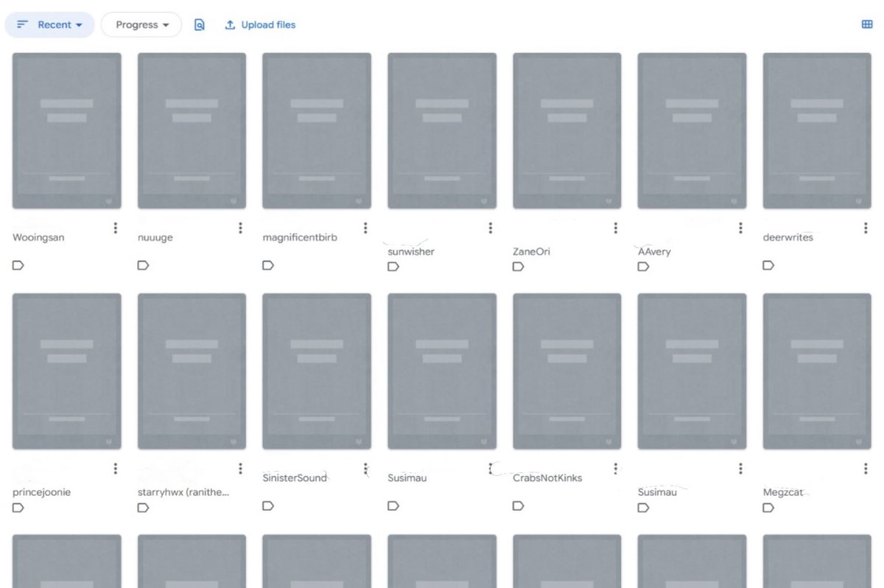This screenshot has width=884, height=588.
Task: Open three-dot menu for magnificentbirb
Action: 365,228
